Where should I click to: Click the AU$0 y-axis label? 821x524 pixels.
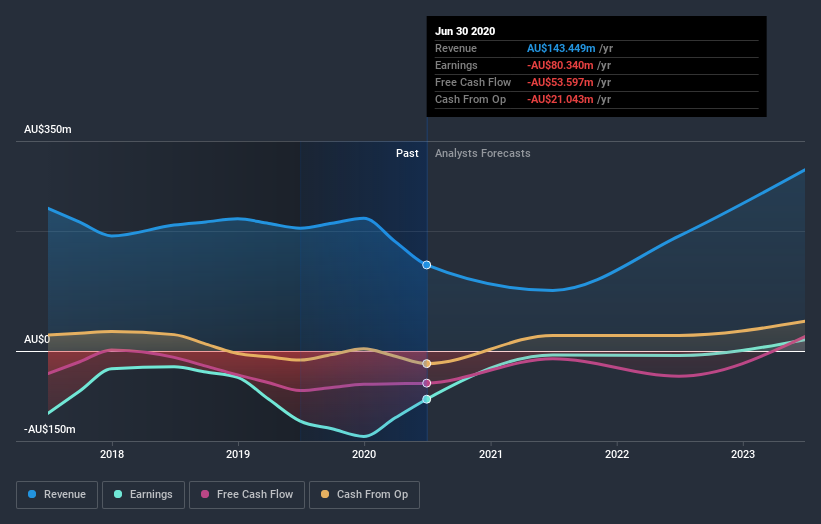coord(37,339)
